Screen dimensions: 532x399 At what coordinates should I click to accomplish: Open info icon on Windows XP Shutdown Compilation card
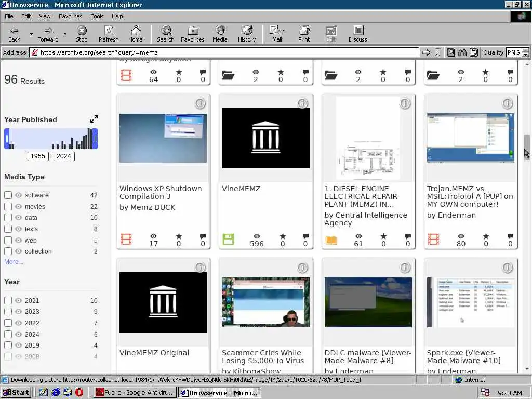[x=200, y=103]
